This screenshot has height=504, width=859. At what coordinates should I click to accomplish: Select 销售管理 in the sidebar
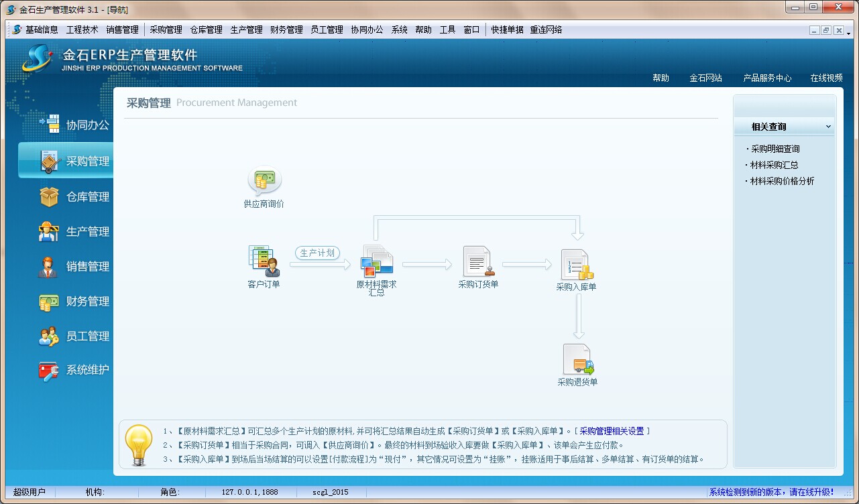point(74,266)
